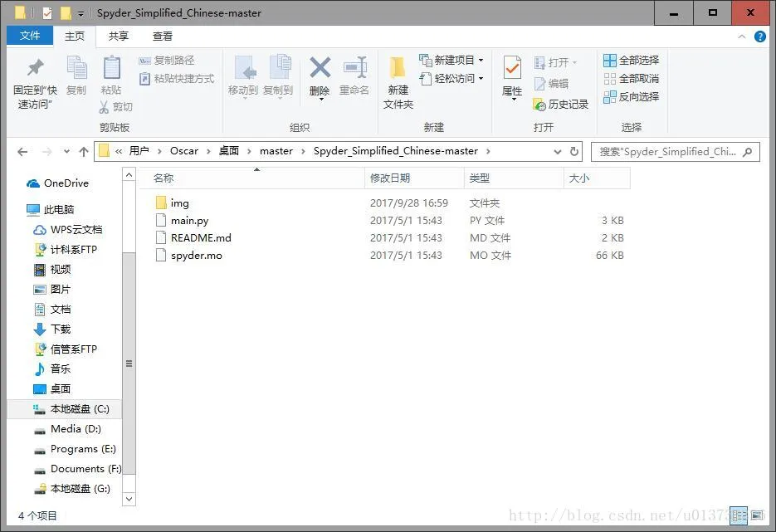The image size is (776, 532).
Task: Click 全部选择 select all
Action: point(632,61)
